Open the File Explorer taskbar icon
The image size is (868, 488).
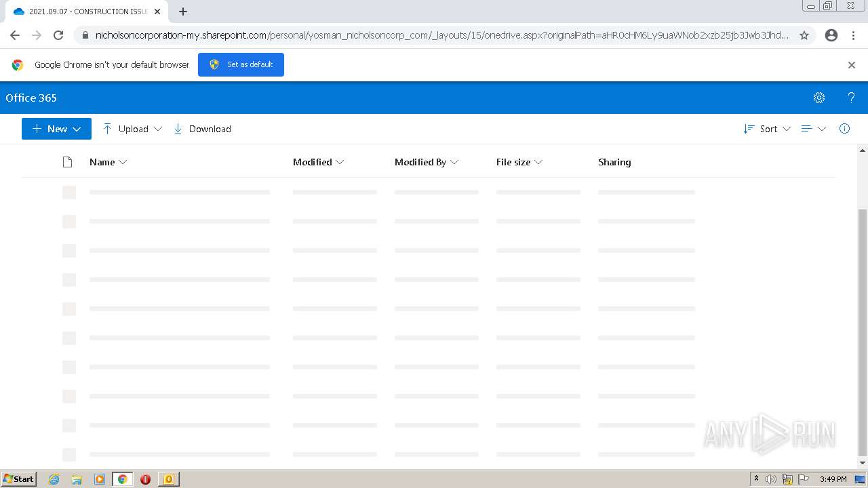click(x=77, y=479)
